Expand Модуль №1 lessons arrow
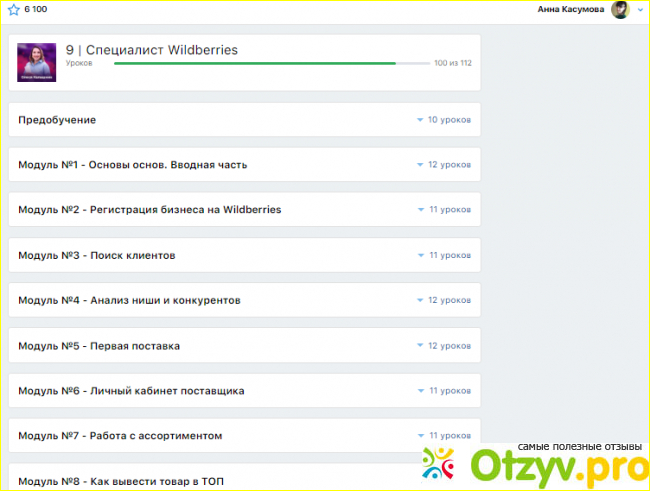650x491 pixels. coord(420,165)
